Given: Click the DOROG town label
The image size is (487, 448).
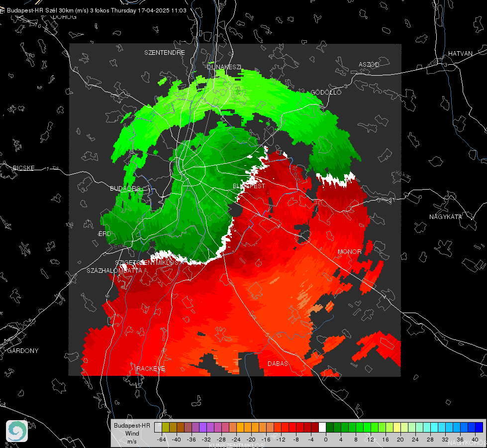Looking at the screenshot, I should click(x=65, y=17).
